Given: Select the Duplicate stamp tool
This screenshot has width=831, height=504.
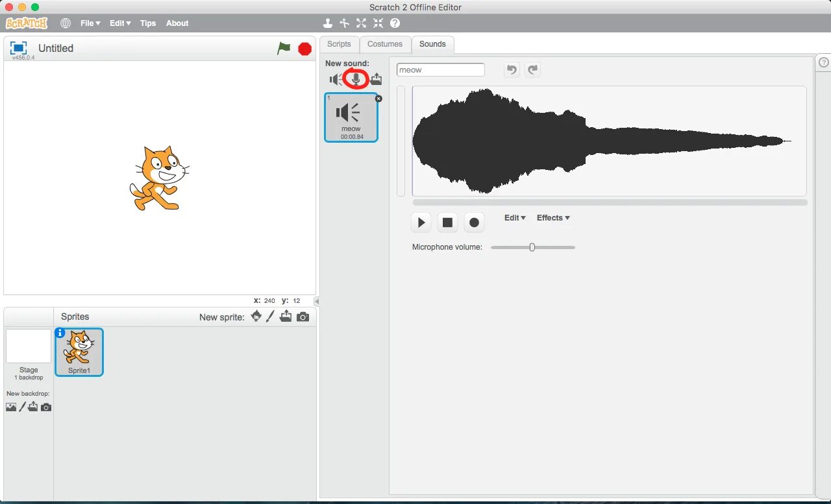Looking at the screenshot, I should pyautogui.click(x=328, y=23).
